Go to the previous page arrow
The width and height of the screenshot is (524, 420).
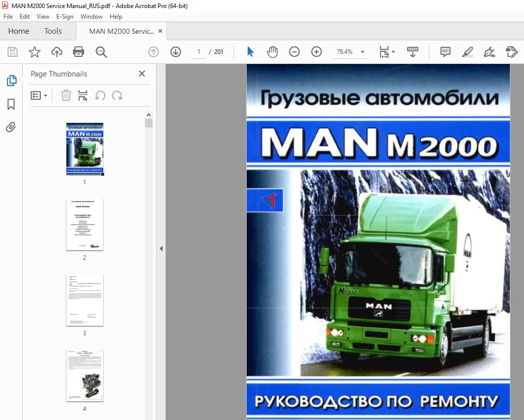point(154,52)
